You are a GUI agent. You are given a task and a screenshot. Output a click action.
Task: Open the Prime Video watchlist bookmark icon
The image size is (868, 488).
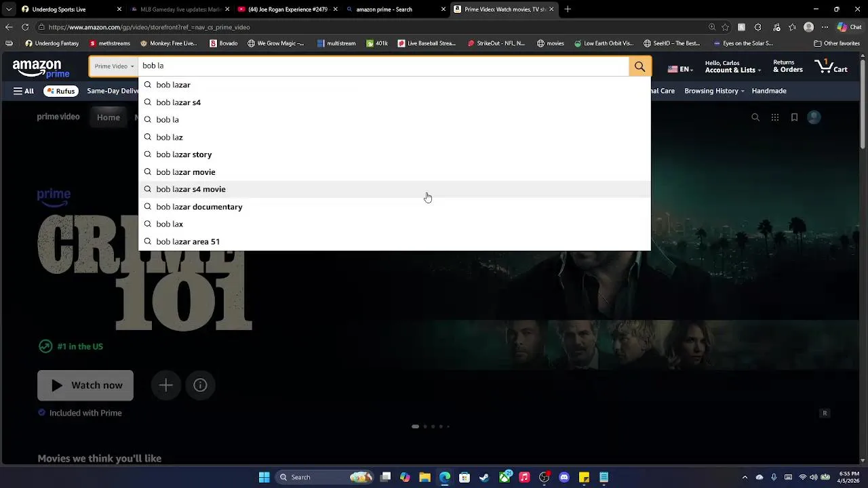[x=794, y=117]
